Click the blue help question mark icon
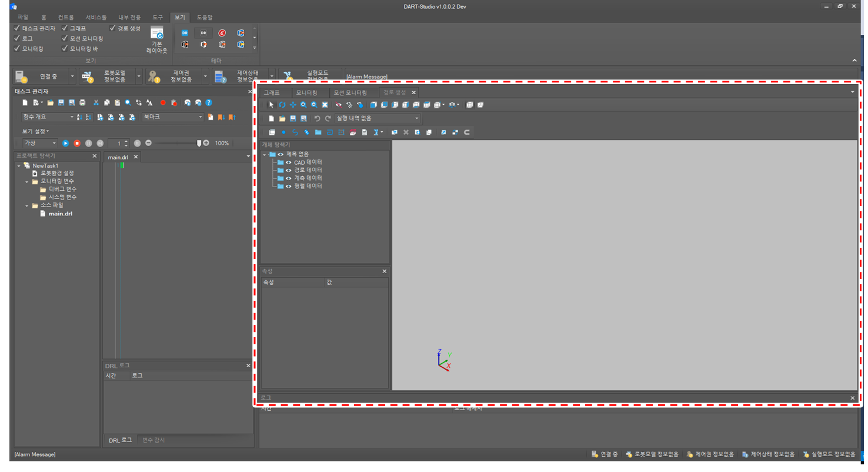Image resolution: width=868 pixels, height=472 pixels. (x=209, y=102)
